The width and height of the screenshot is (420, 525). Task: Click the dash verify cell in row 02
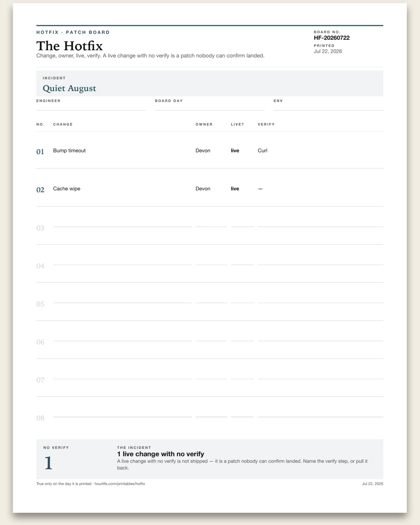[x=260, y=189]
